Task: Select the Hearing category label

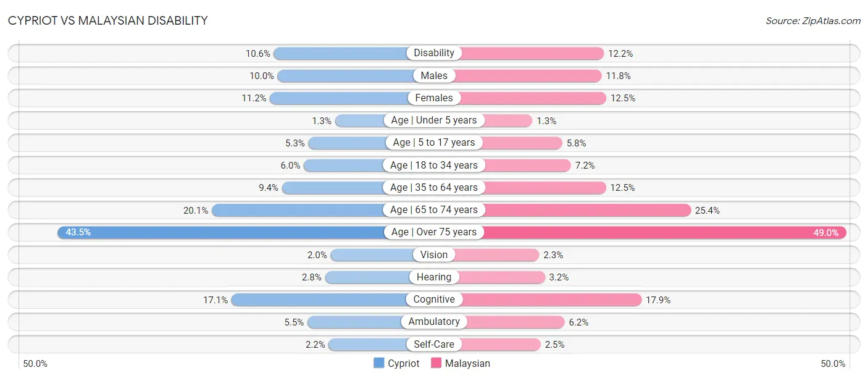Action: coord(434,277)
